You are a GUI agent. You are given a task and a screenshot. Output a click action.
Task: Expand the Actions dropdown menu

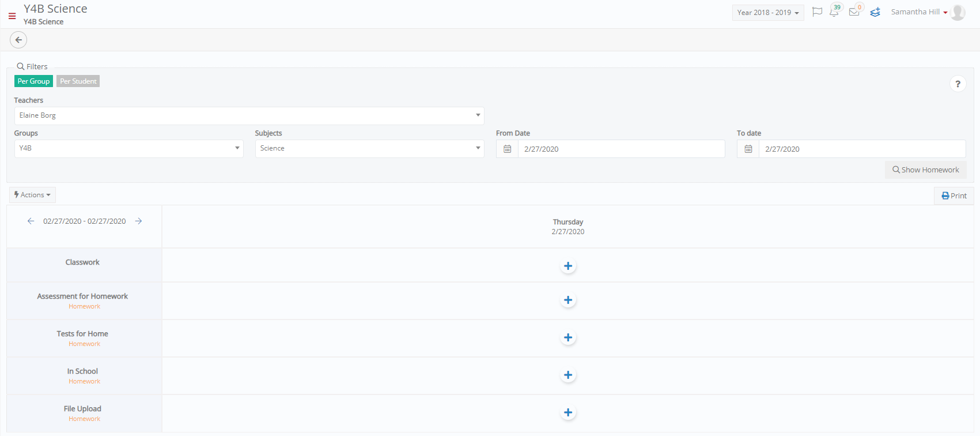point(32,195)
